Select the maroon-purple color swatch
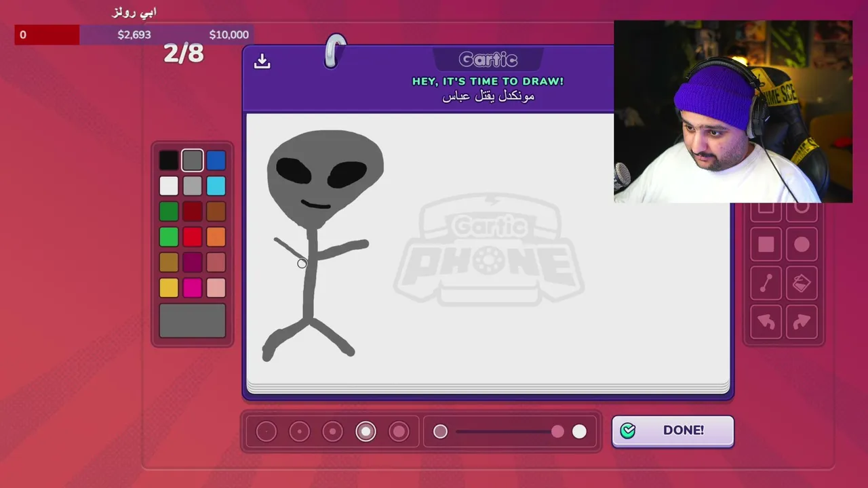 [x=193, y=262]
